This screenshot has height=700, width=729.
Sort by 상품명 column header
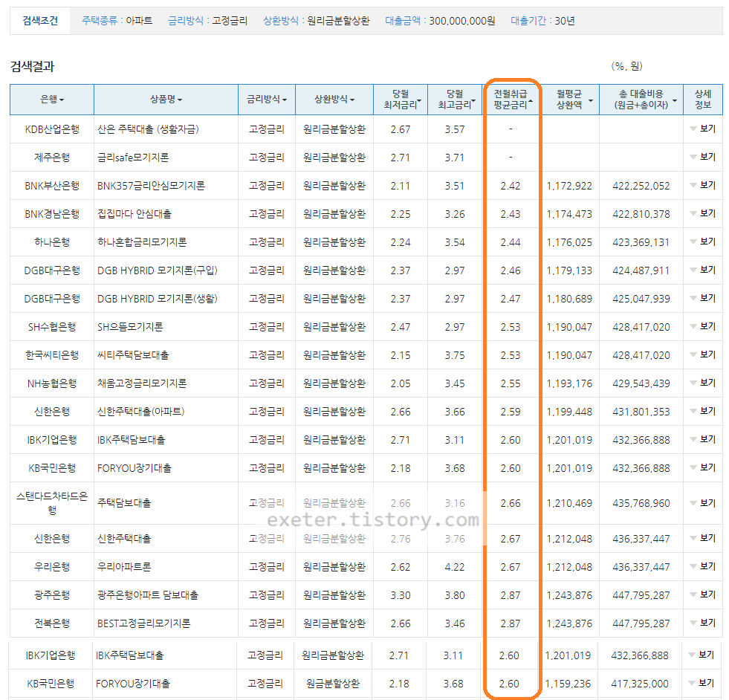point(166,100)
